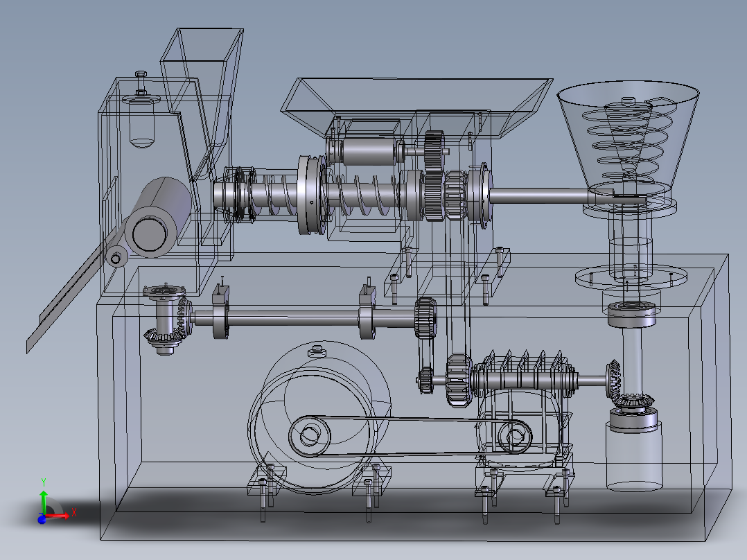Image resolution: width=747 pixels, height=560 pixels.
Task: Select the finned worm gearbox
Action: 524,410
